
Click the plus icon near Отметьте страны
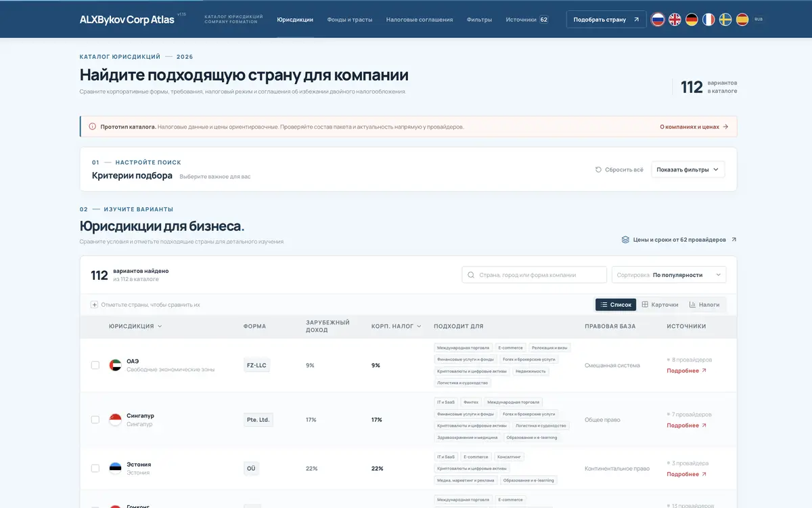click(x=95, y=305)
